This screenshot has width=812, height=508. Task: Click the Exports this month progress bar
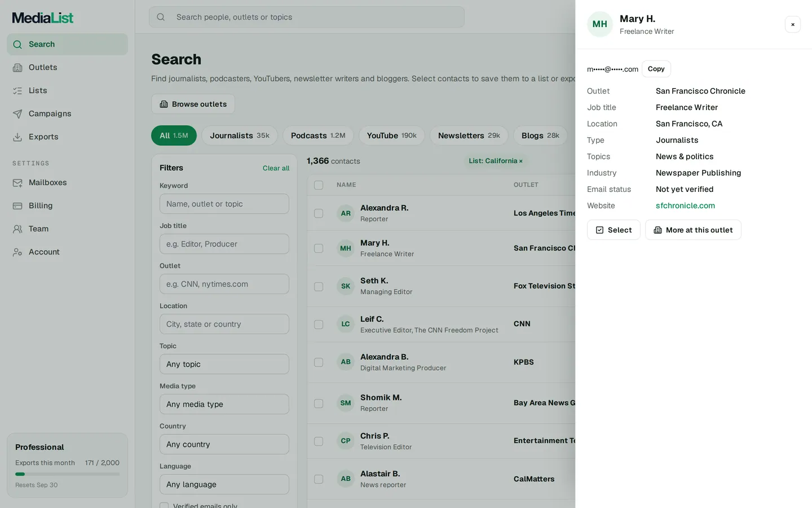(x=67, y=474)
